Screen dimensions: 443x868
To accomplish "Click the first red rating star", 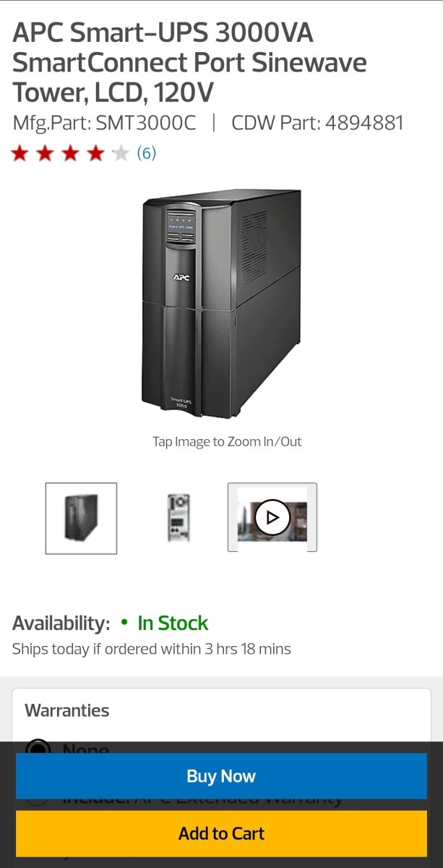I will [20, 153].
